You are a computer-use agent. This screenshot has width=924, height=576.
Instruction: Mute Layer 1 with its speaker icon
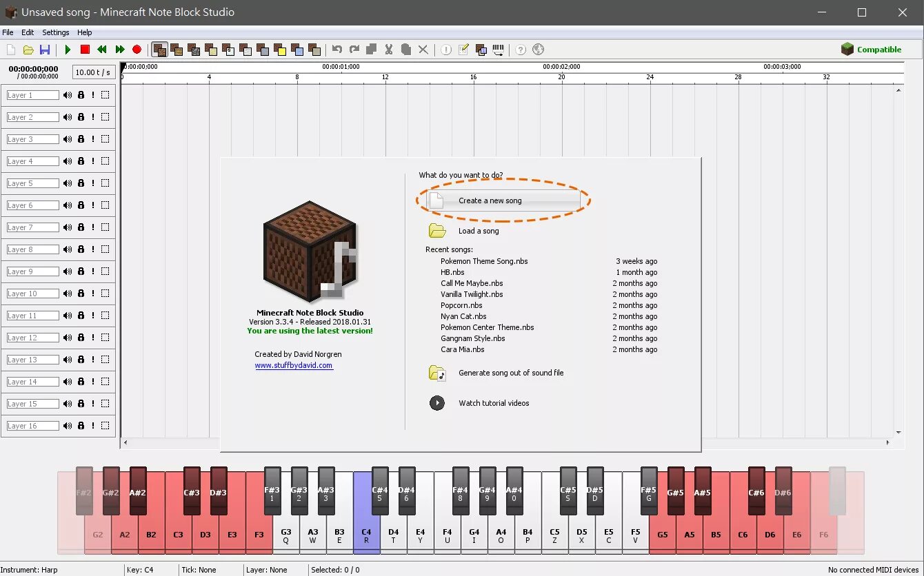coord(68,95)
